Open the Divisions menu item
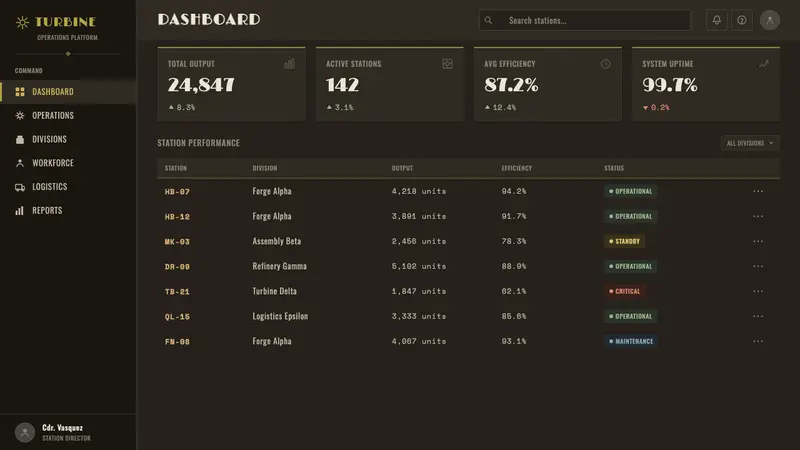The height and width of the screenshot is (450, 800). click(68, 139)
